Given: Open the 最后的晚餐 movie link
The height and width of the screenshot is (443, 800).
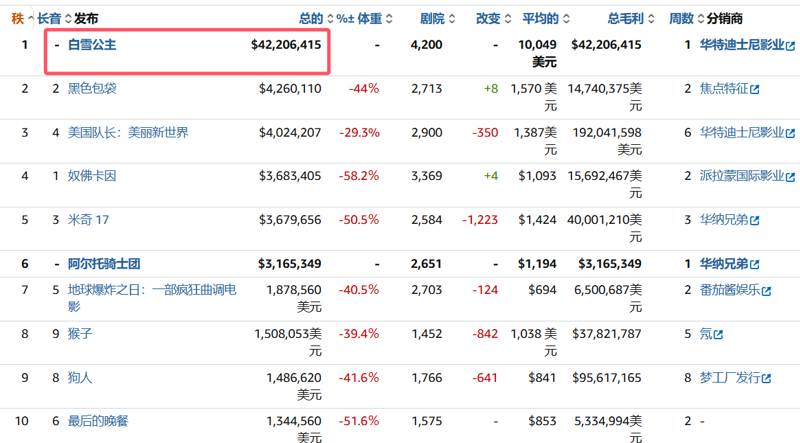Looking at the screenshot, I should 98,421.
